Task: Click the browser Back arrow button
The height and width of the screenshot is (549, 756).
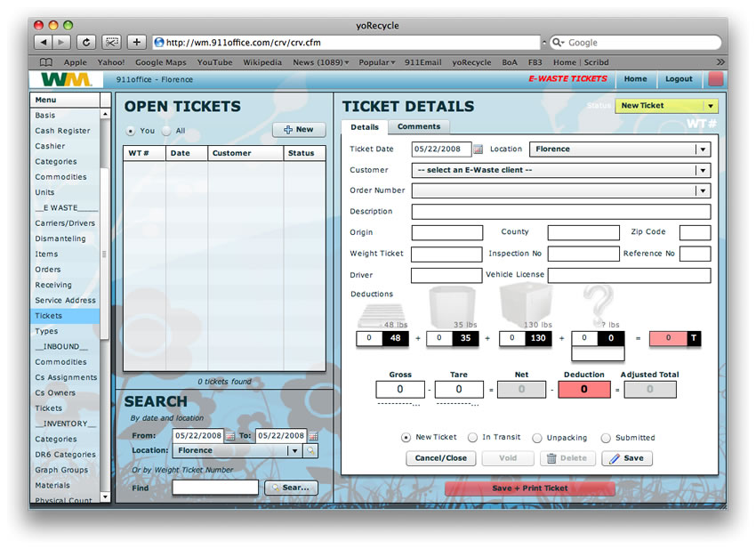Action: 44,42
